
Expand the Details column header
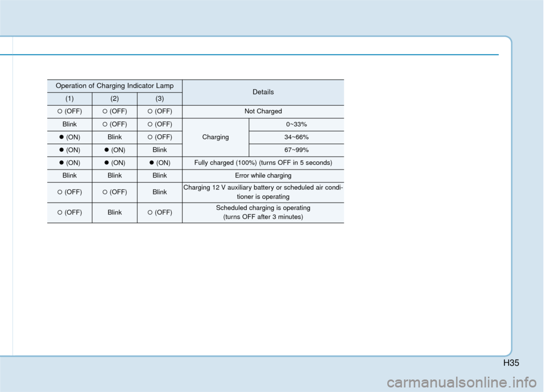tap(263, 92)
